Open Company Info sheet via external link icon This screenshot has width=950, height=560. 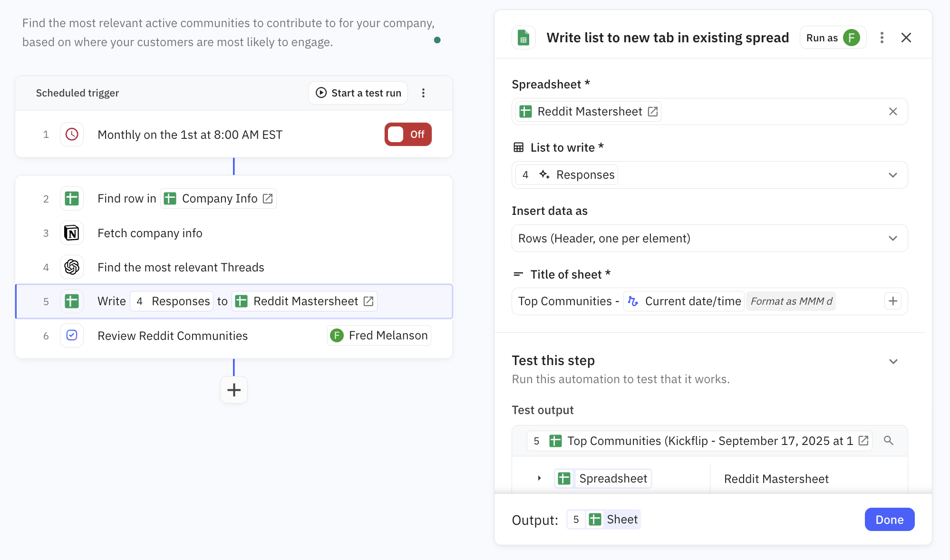268,199
